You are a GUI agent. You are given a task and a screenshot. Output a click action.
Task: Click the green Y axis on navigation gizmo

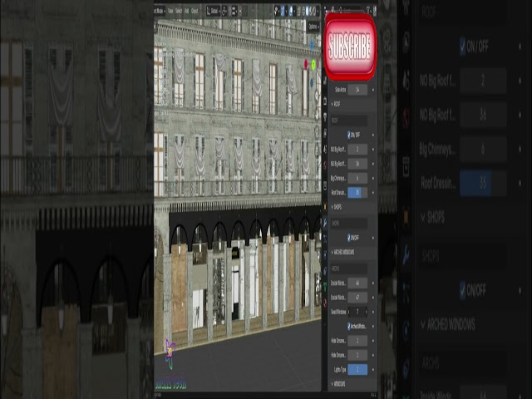point(313,64)
